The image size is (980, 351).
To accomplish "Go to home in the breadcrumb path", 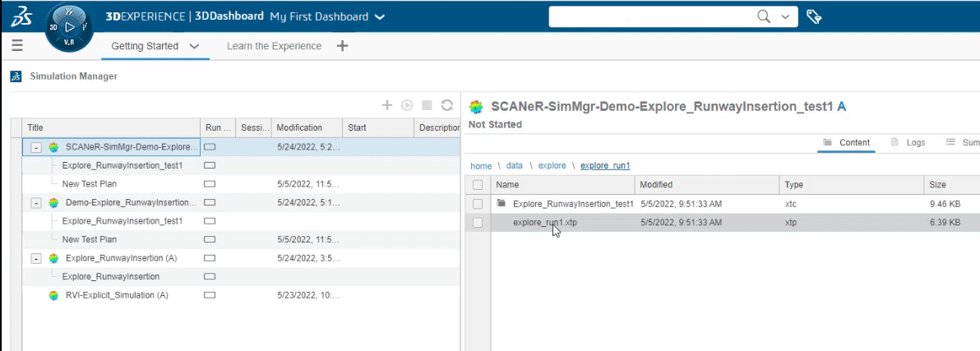I will (481, 166).
